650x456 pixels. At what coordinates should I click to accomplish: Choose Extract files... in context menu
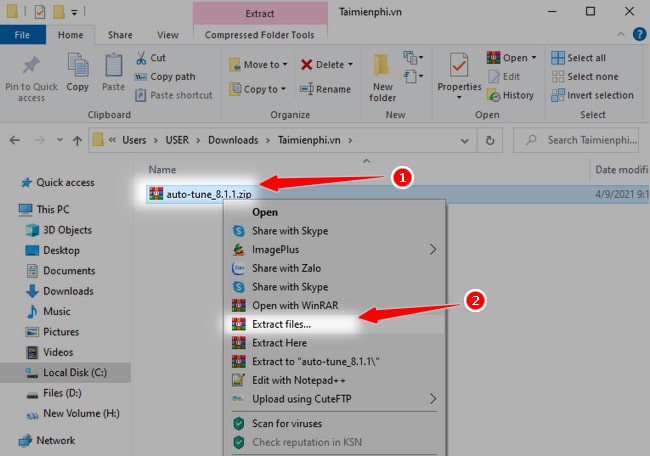334,324
